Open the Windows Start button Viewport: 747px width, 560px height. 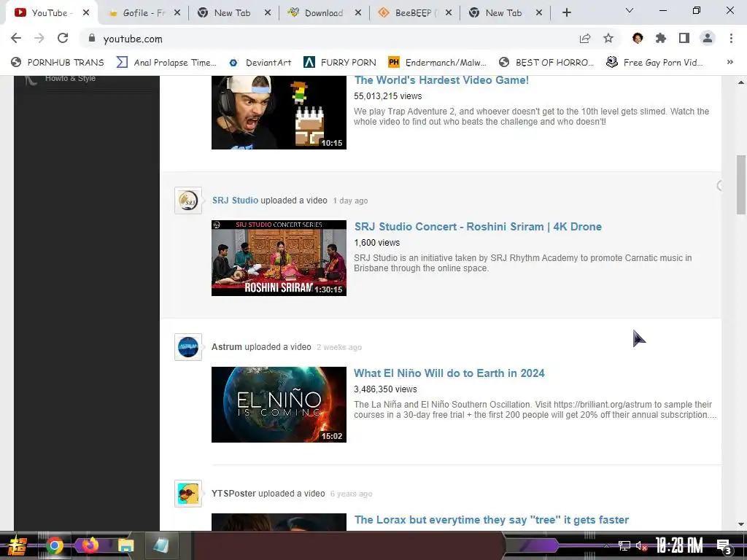point(18,545)
